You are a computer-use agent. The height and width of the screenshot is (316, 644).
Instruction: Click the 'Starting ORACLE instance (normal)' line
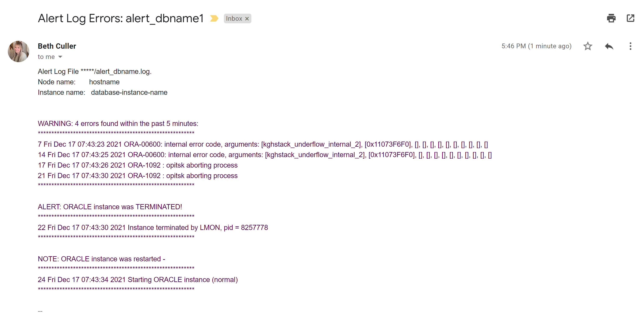[x=138, y=279]
